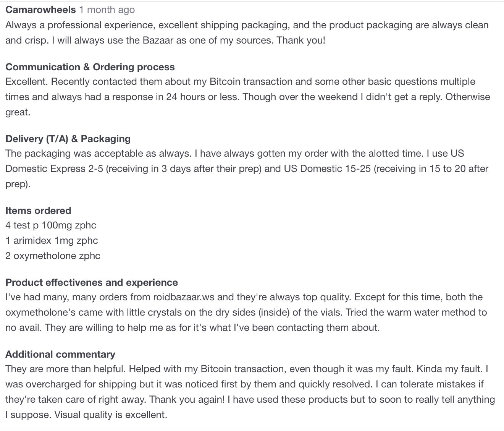Click the "1 arimidex 1mg zphc" item

coord(52,241)
